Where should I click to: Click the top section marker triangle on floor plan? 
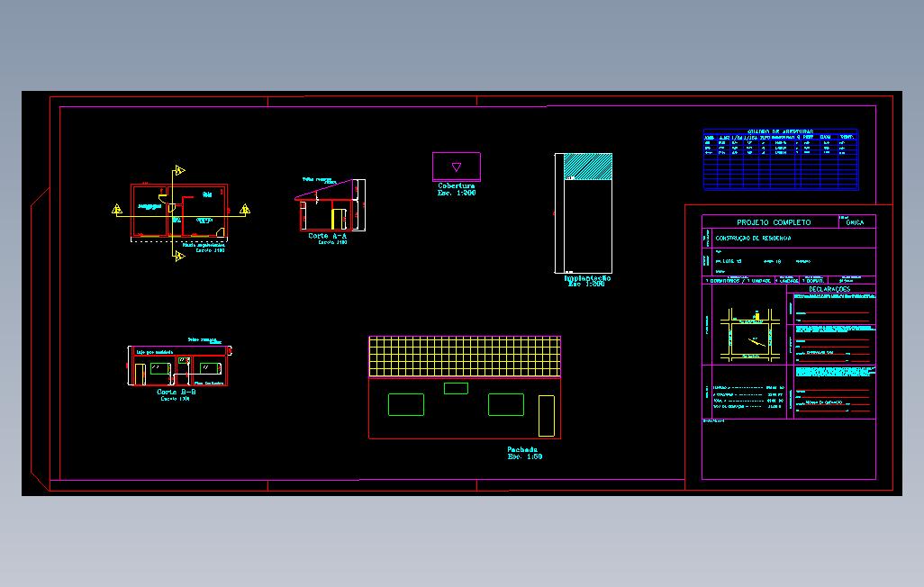point(180,171)
